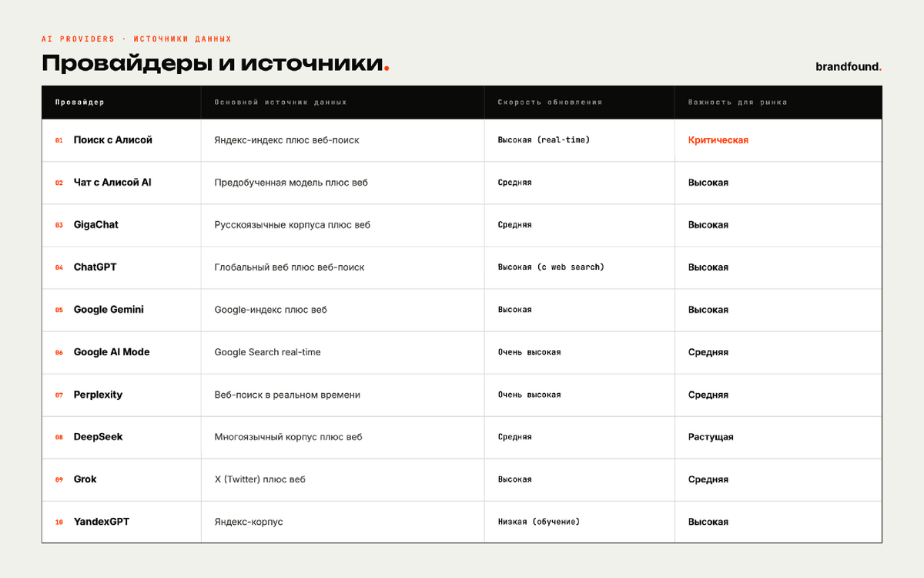The height and width of the screenshot is (578, 924).
Task: Click row number 08 beside DeepSeek
Action: point(59,438)
